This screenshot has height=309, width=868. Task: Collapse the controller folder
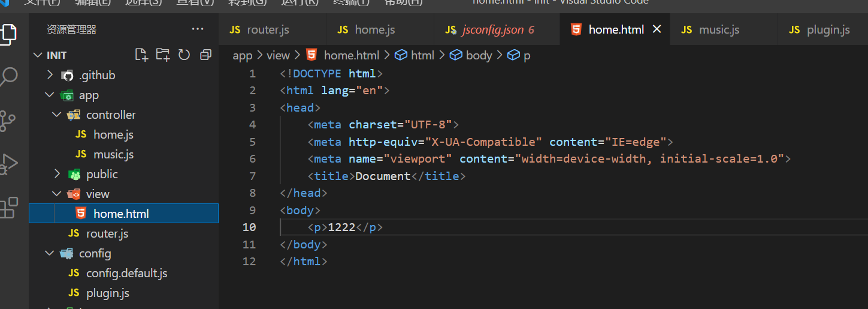point(58,115)
